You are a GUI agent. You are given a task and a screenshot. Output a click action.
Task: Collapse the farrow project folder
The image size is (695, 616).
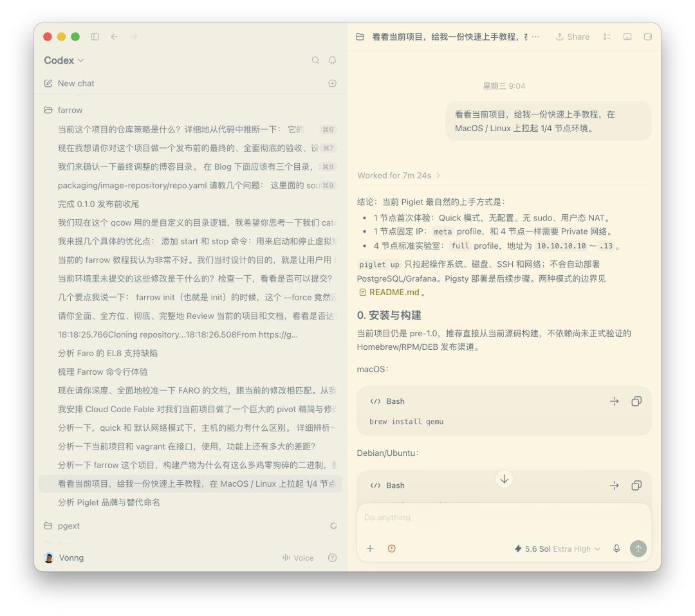(63, 110)
